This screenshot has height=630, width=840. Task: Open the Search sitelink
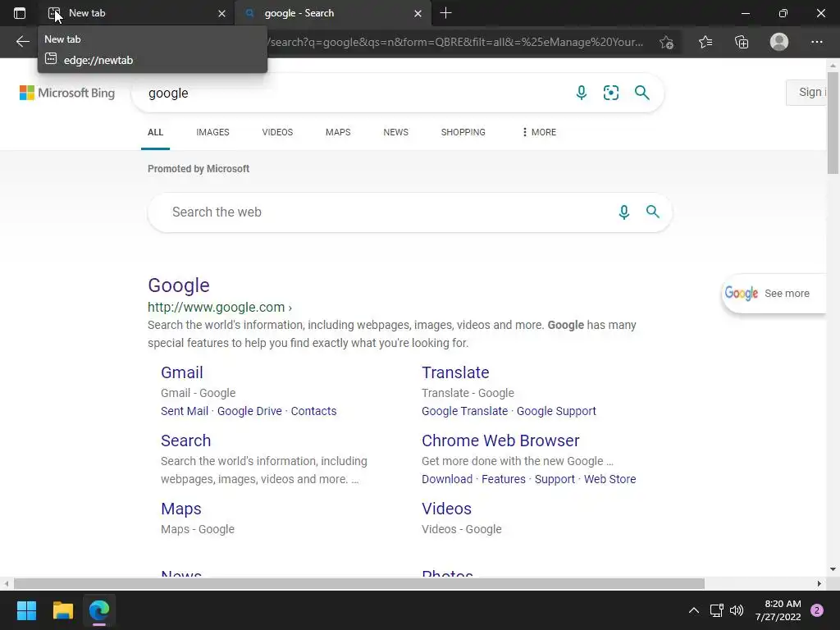186,441
